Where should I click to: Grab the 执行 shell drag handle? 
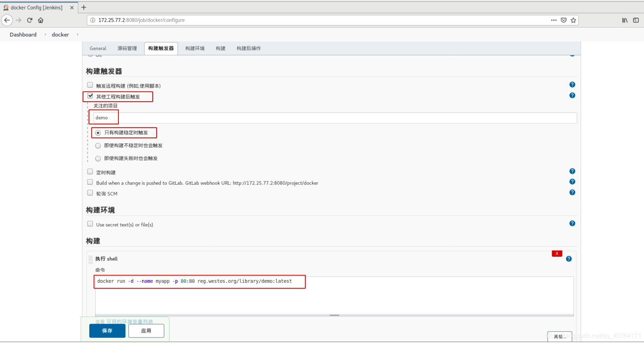[x=90, y=260]
